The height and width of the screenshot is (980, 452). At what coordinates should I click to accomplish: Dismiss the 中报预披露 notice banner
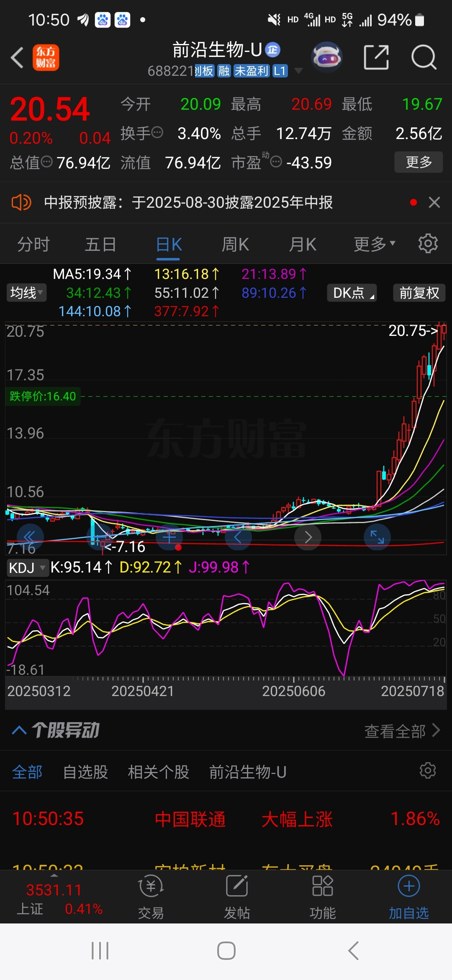[434, 203]
